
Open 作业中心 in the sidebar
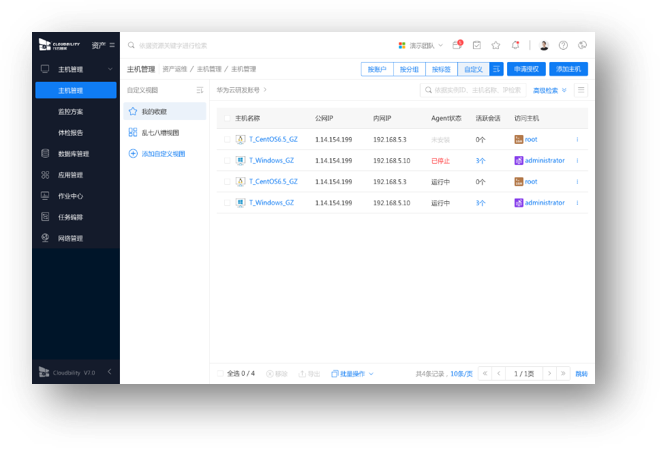[x=70, y=196]
